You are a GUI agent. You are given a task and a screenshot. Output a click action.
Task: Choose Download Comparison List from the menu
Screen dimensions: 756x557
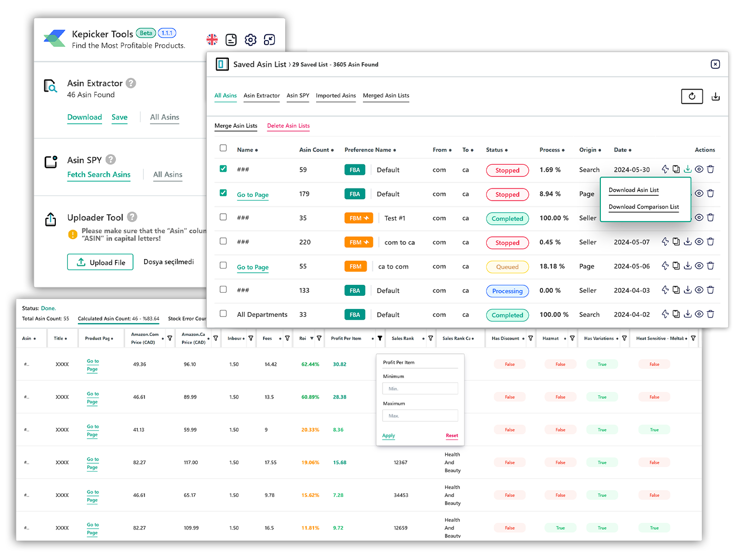[643, 207]
